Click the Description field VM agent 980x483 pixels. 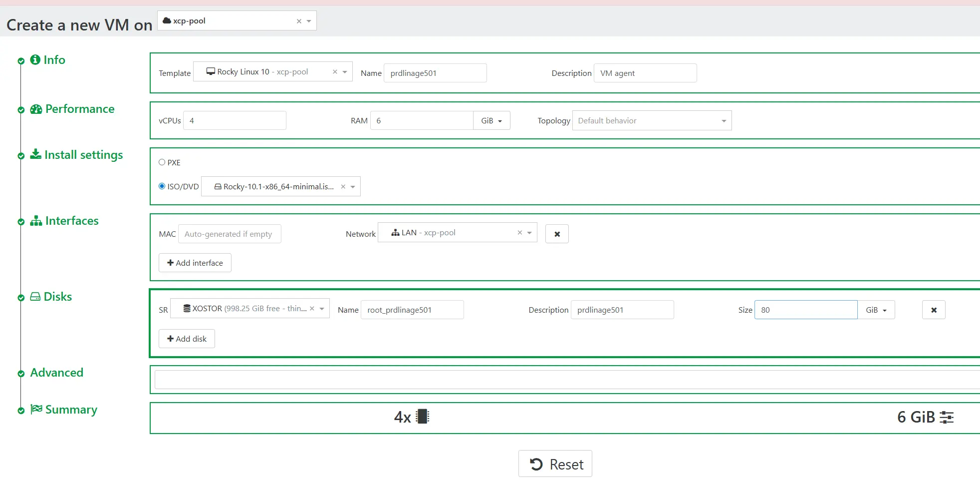645,73
